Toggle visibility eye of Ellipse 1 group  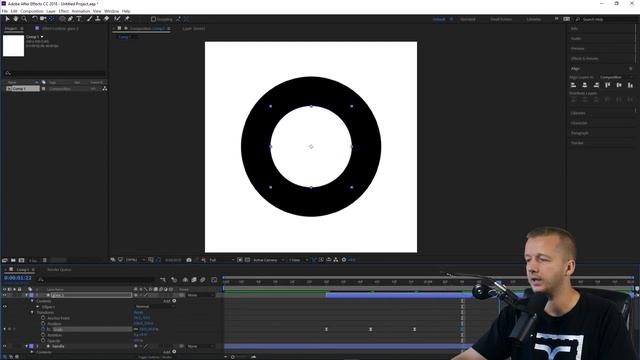pyautogui.click(x=4, y=307)
